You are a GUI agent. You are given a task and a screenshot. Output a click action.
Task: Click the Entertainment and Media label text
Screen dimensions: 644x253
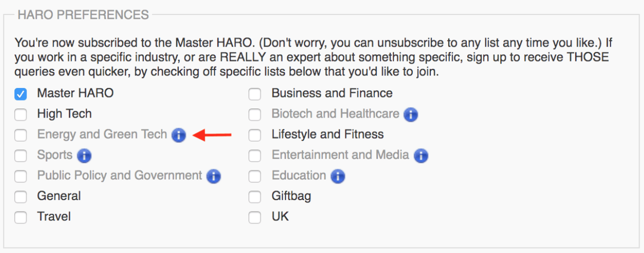340,155
